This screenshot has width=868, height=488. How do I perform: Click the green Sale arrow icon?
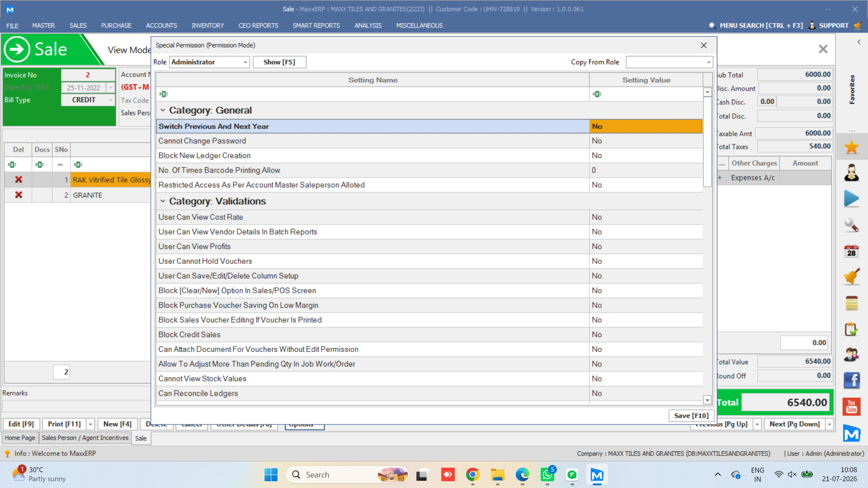tap(17, 49)
